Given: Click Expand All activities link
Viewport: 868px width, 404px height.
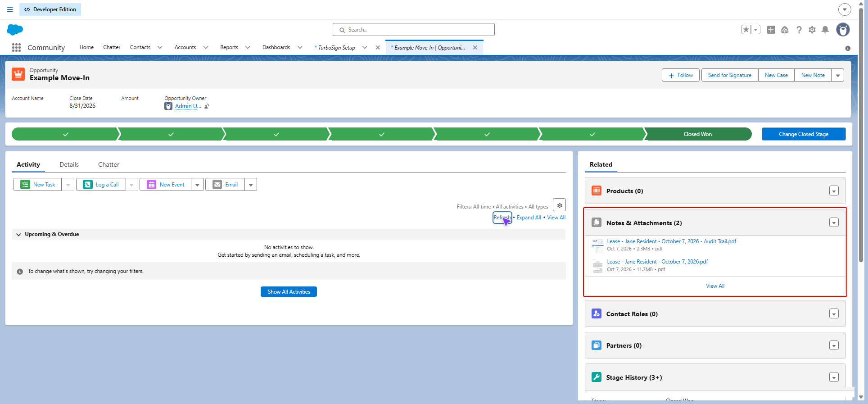Looking at the screenshot, I should tap(529, 218).
